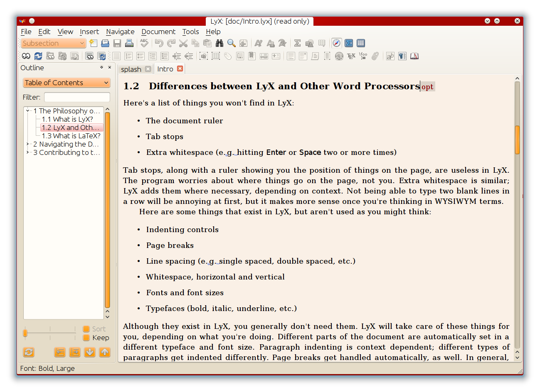Decrease list depth with the outdent arrow icon
The image size is (540, 392).
click(189, 56)
